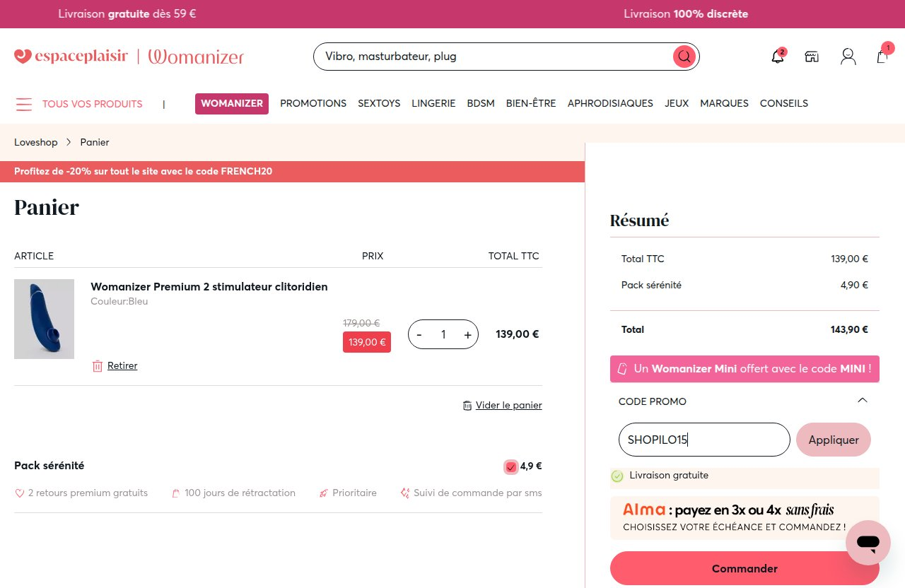Screen dimensions: 905x588
Task: Open the WOMANIZER menu tab
Action: (x=232, y=103)
